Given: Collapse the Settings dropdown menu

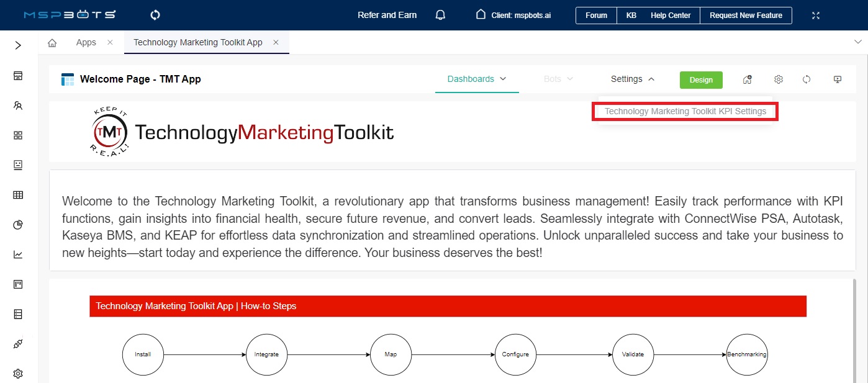Looking at the screenshot, I should pyautogui.click(x=632, y=79).
